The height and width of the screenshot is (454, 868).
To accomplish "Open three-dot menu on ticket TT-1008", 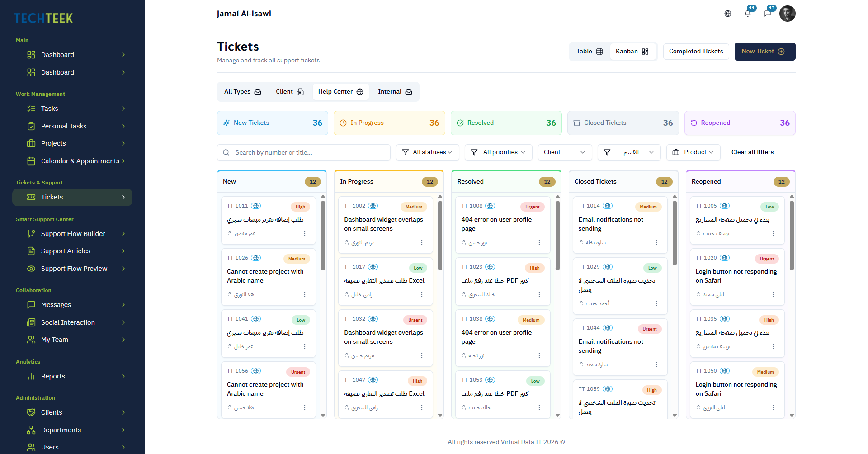I will [539, 242].
